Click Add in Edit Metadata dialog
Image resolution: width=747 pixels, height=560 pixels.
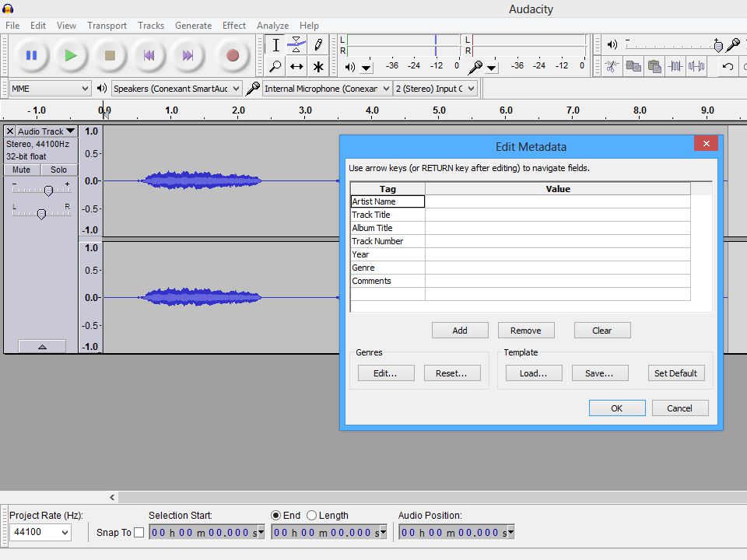pos(460,330)
